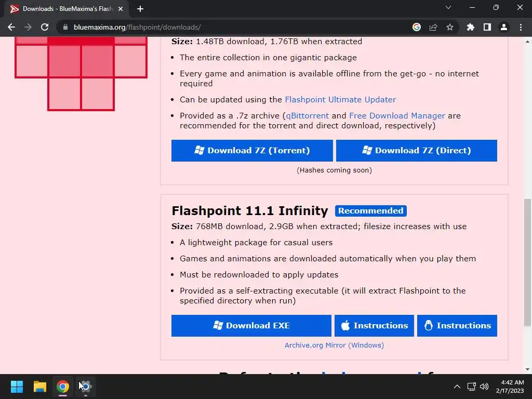Follow the Free Download Manager link
532x399 pixels.
click(x=397, y=116)
